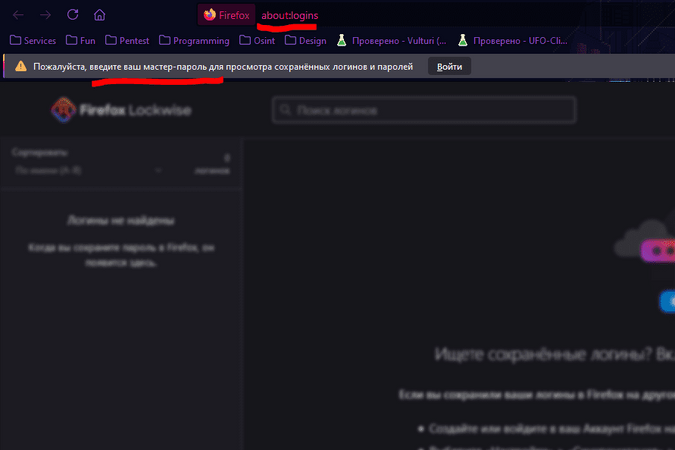The height and width of the screenshot is (450, 675).
Task: Click the Логины не найдены text
Action: [x=121, y=220]
